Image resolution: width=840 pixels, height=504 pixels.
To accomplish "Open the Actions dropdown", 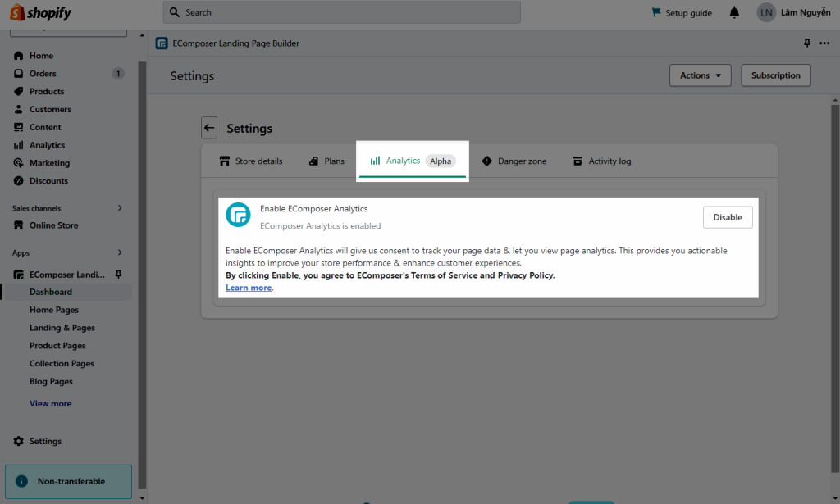I will point(701,75).
